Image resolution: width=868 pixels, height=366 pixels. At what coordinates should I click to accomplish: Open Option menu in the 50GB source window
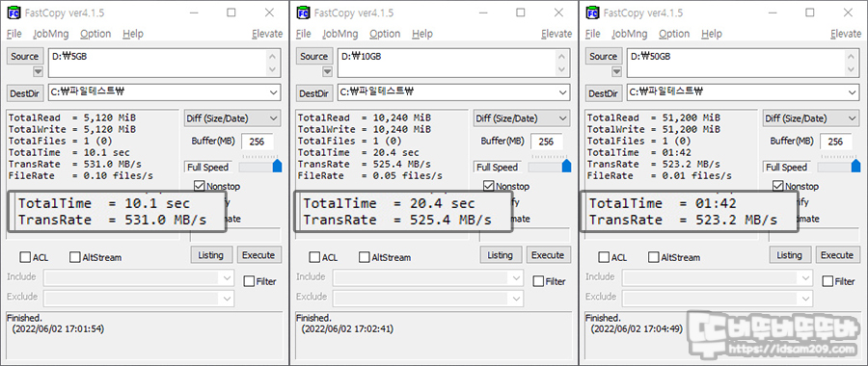tap(674, 34)
